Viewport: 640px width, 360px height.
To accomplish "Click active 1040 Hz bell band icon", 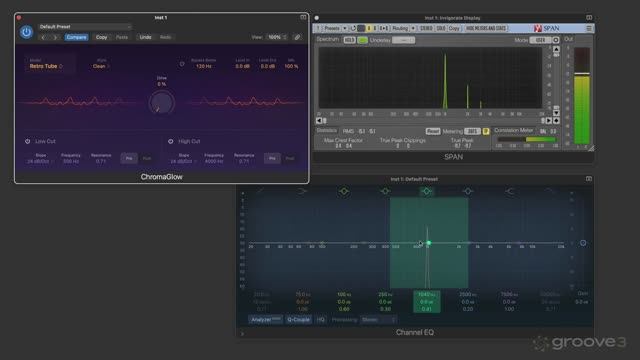I will pyautogui.click(x=427, y=191).
